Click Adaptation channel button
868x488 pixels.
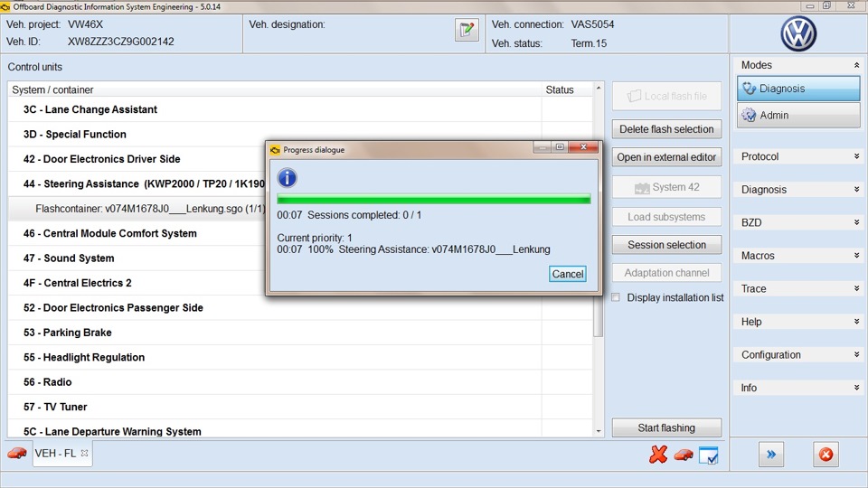coord(666,273)
